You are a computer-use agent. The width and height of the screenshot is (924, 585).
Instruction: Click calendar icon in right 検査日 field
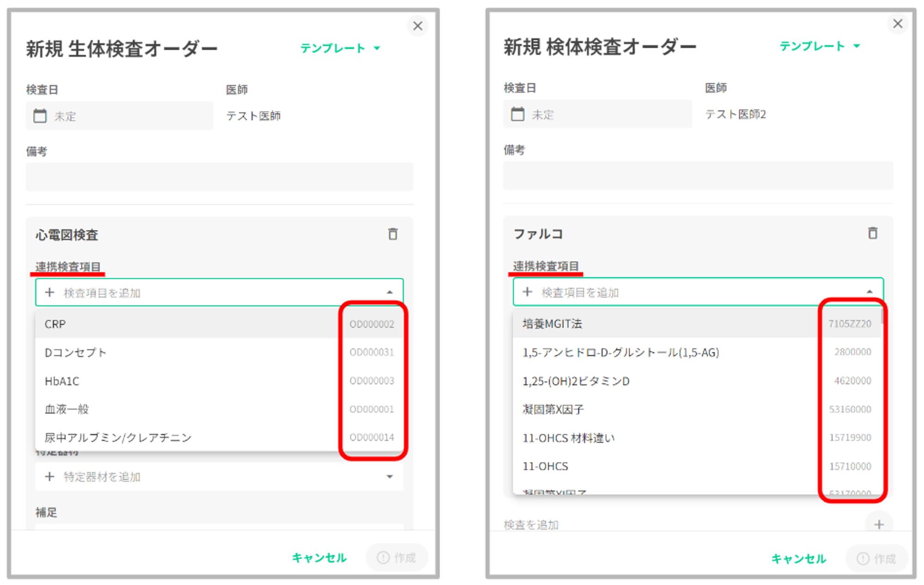tap(517, 114)
